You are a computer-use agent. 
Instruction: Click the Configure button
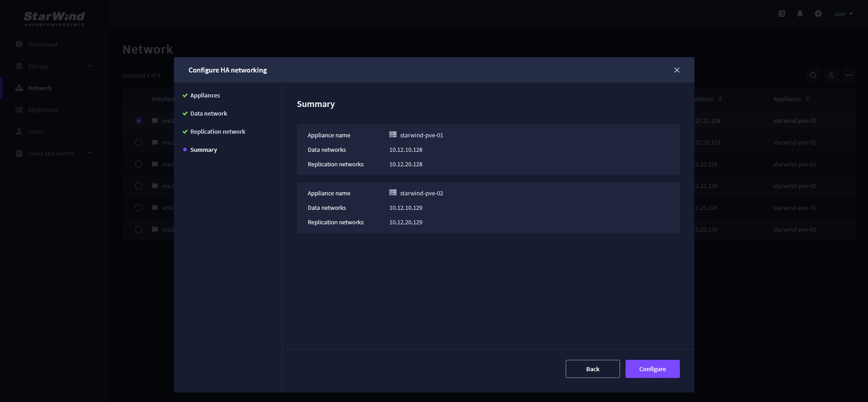[x=652, y=369]
